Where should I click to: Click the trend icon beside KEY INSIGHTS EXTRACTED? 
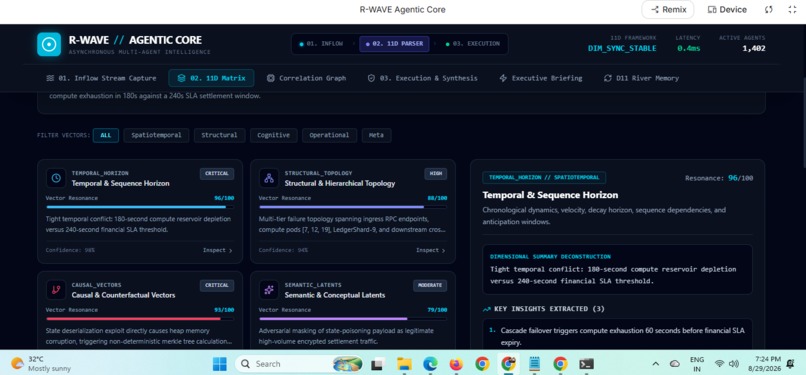coord(486,309)
